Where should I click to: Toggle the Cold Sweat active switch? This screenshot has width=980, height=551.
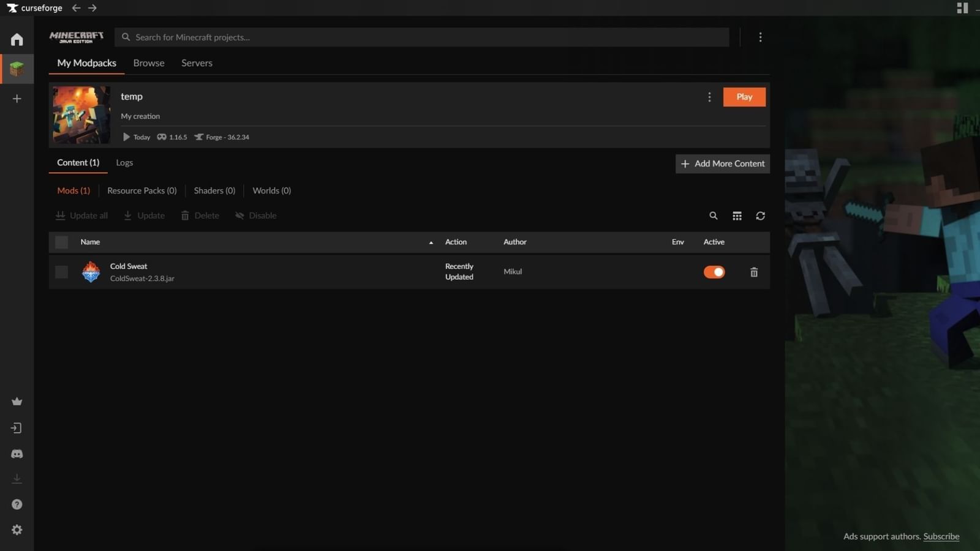pos(714,272)
